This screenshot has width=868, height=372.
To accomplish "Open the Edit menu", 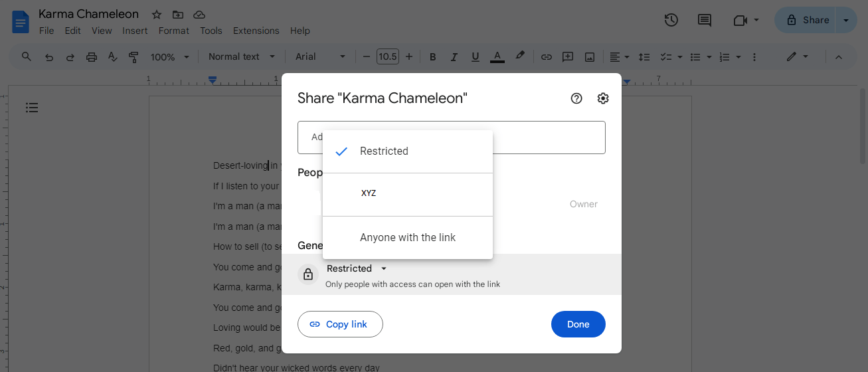I will (x=73, y=31).
